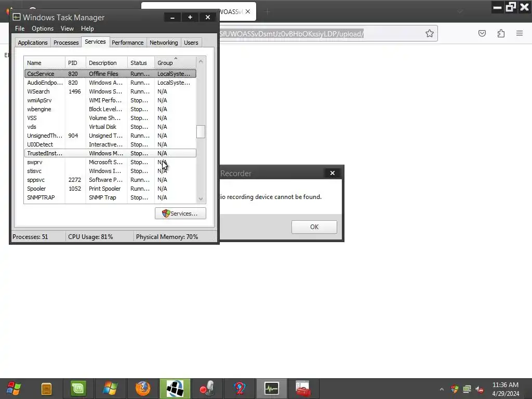This screenshot has height=399, width=532.
Task: Click OK in Recorder dialog
Action: pos(314,227)
